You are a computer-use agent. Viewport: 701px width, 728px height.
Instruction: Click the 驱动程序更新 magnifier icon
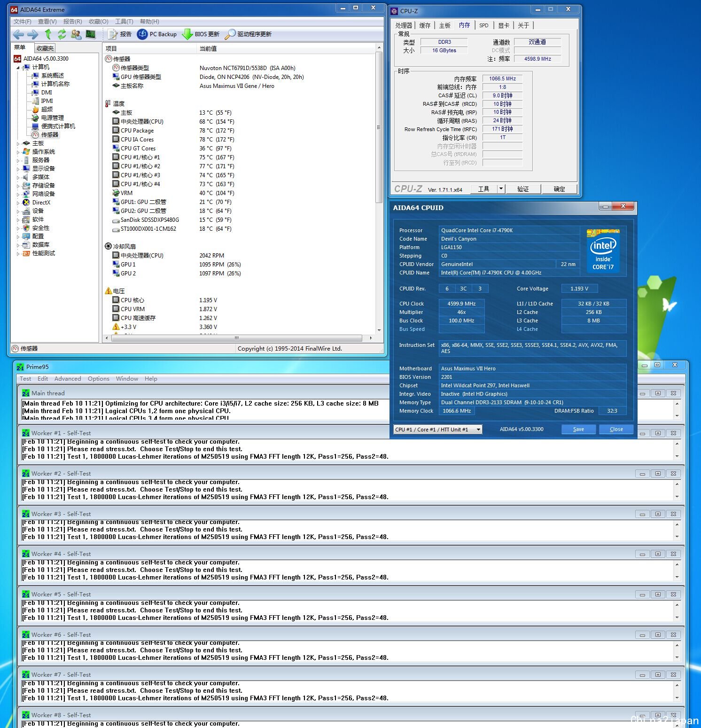click(230, 34)
